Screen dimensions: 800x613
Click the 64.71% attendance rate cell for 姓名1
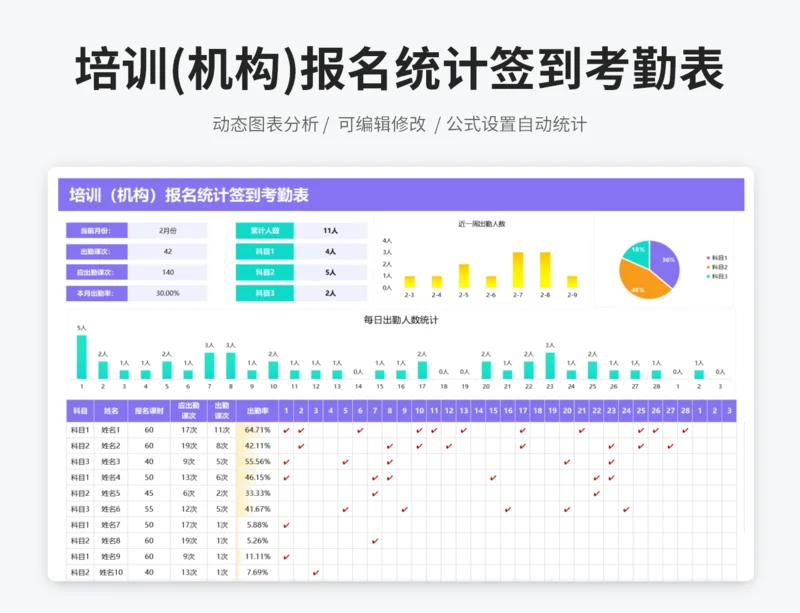(257, 430)
